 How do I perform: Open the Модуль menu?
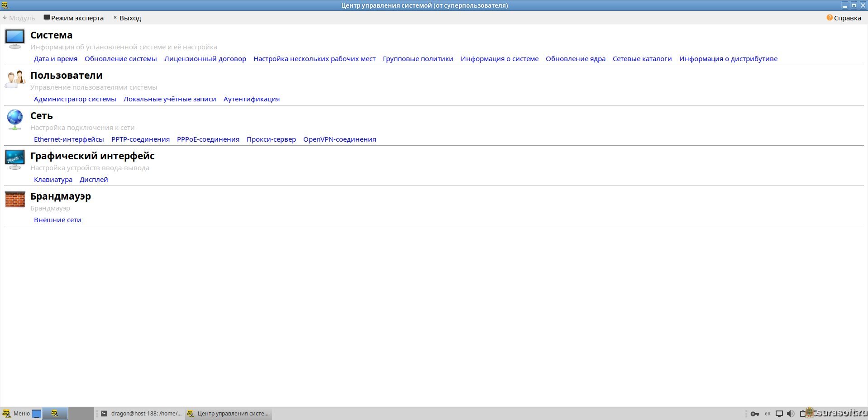19,18
